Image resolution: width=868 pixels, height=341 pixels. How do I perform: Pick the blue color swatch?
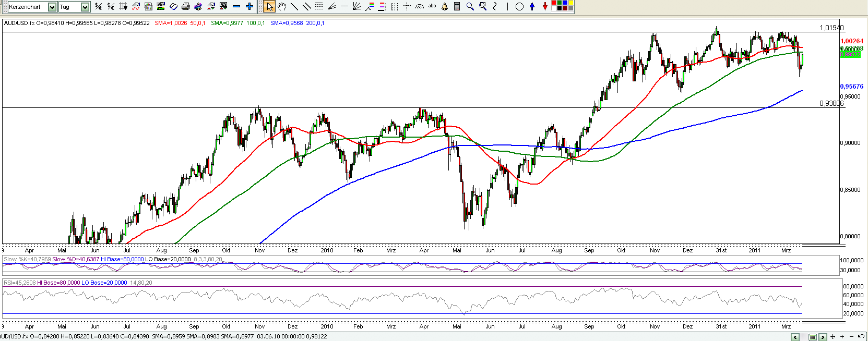565,3
